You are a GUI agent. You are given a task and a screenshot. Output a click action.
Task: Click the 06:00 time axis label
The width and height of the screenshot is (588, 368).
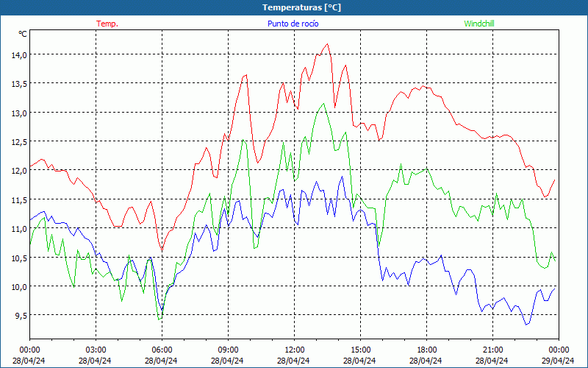point(162,350)
